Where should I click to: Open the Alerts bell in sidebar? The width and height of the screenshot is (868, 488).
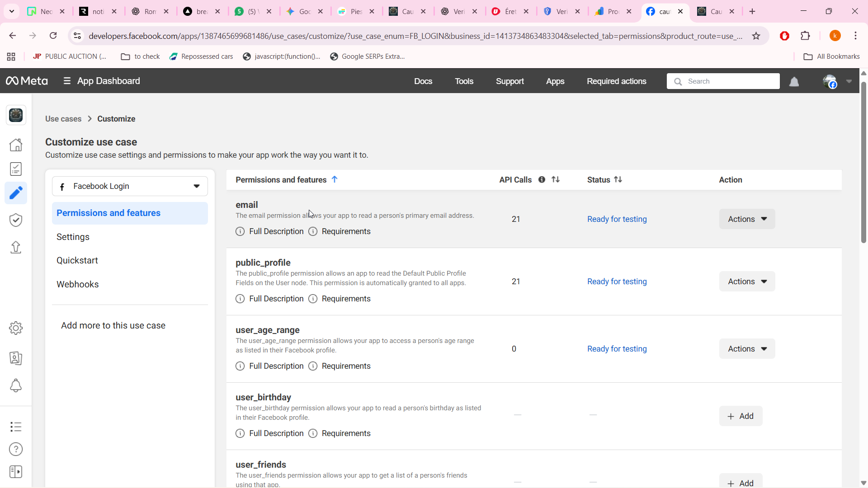[x=16, y=385]
